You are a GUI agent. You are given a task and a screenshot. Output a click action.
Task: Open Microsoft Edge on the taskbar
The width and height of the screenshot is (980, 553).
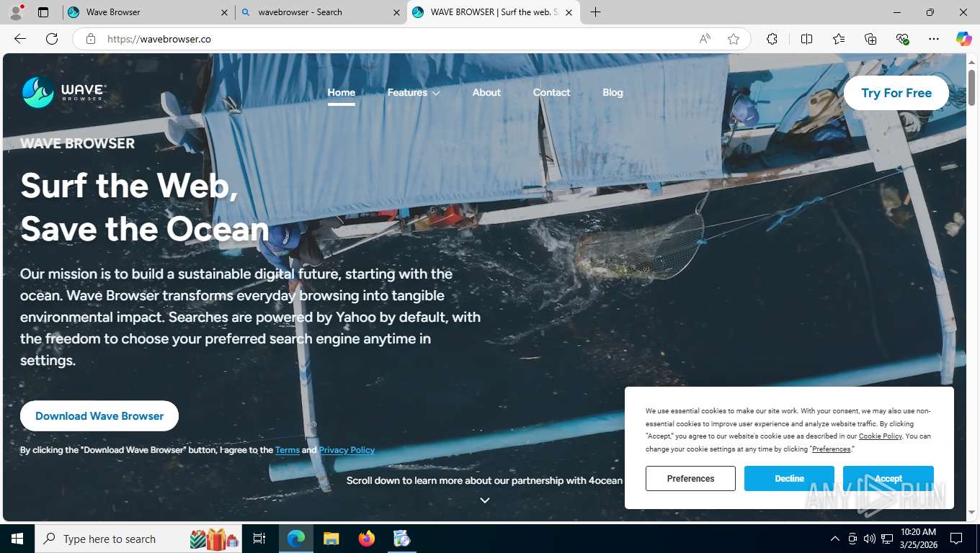tap(296, 539)
